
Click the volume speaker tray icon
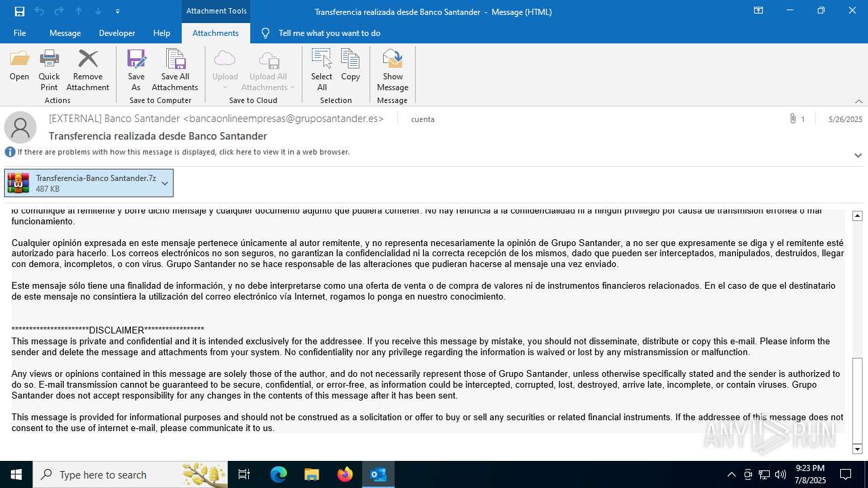781,474
